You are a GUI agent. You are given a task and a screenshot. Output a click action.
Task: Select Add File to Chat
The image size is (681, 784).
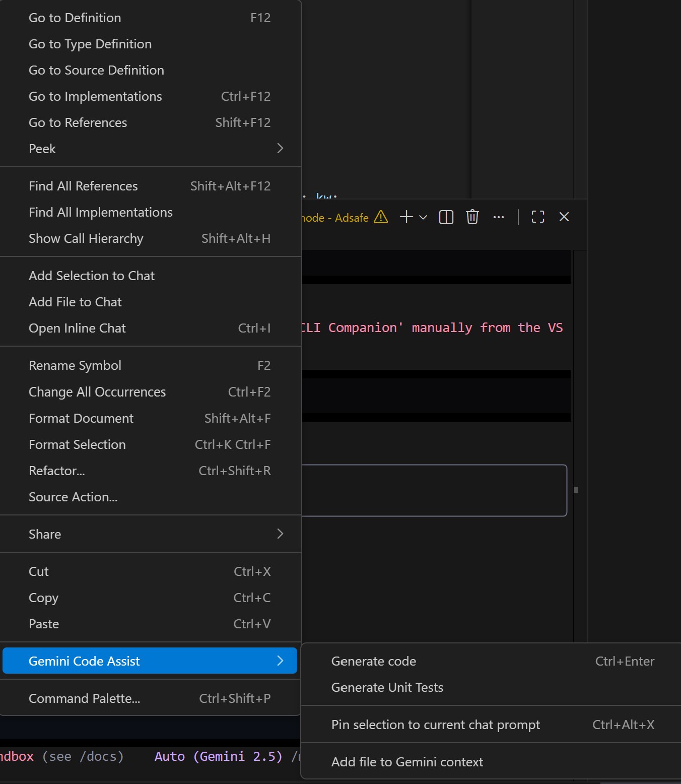[x=150, y=302]
